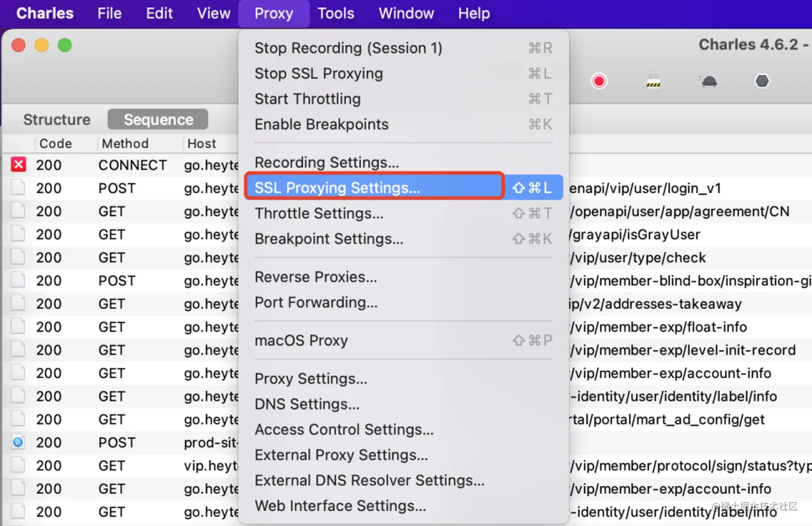Click the red record toolbar icon

coord(599,81)
